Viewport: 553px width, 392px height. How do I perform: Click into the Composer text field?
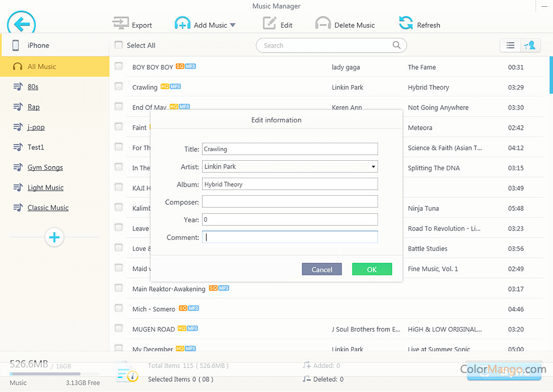[289, 202]
